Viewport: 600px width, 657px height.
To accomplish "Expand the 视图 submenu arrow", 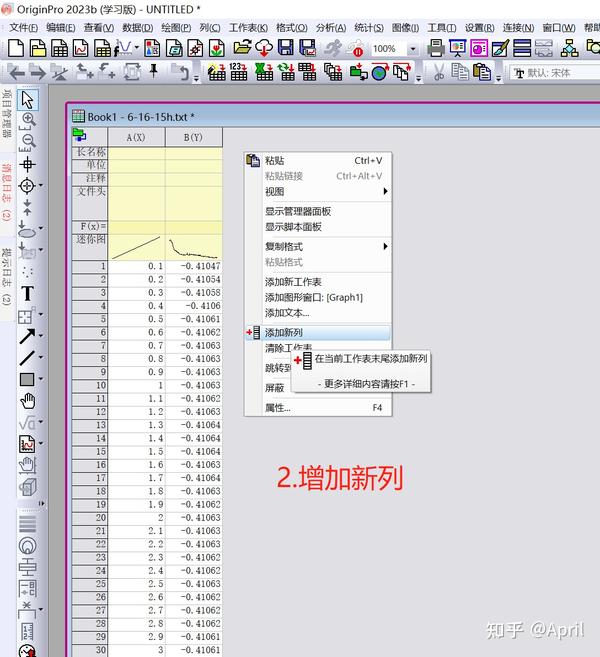I will click(385, 191).
